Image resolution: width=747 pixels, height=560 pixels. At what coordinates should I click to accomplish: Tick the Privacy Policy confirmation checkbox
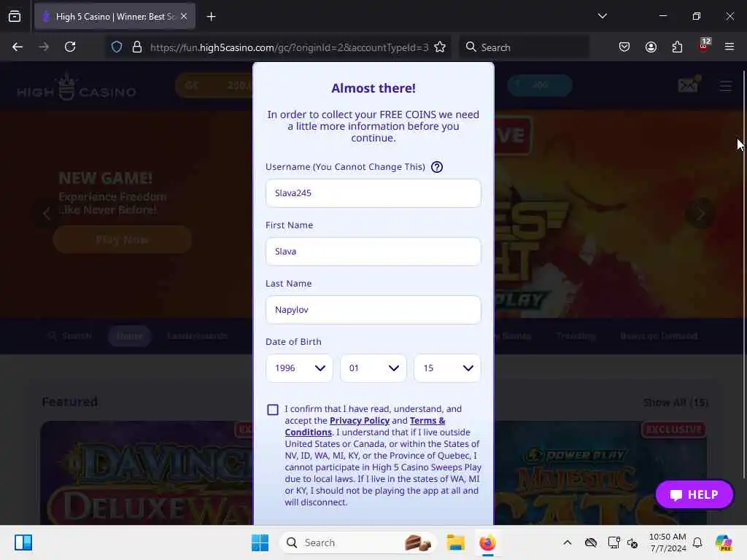click(x=273, y=410)
